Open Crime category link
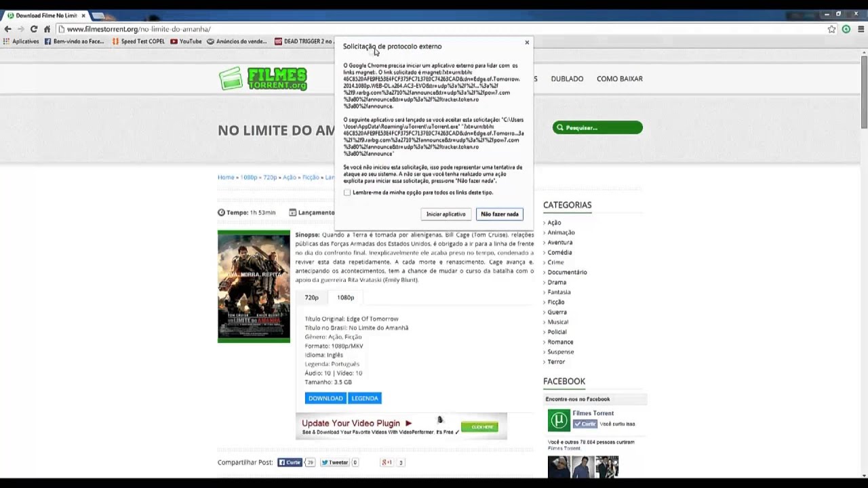The image size is (868, 488). [x=555, y=262]
